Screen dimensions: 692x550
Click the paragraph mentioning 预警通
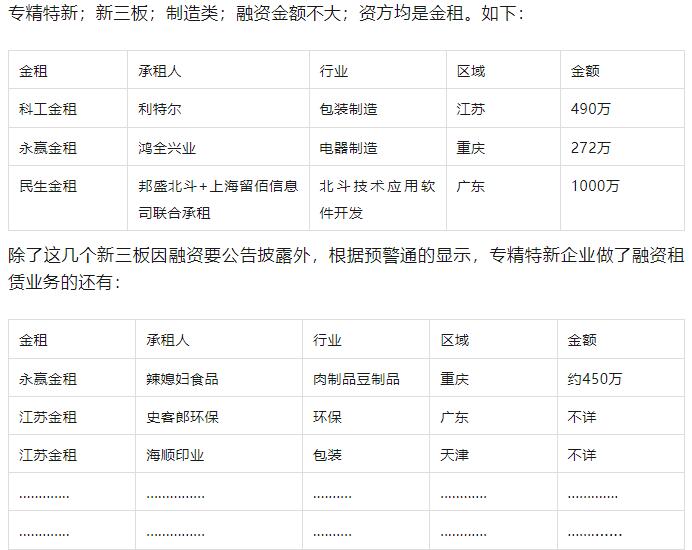[345, 269]
